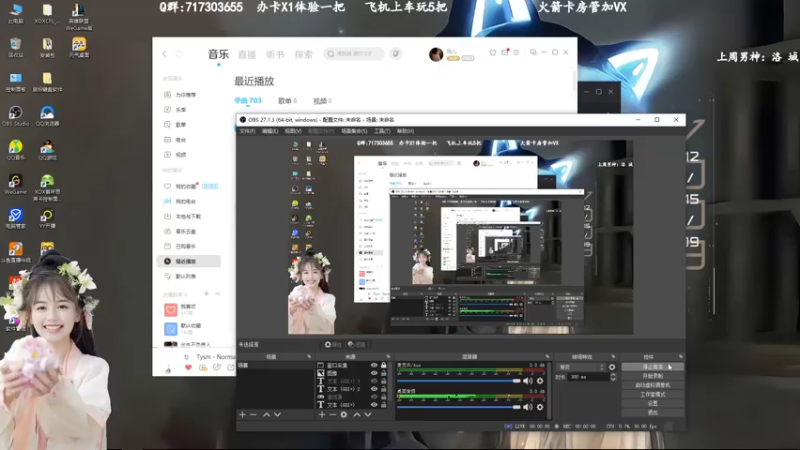The height and width of the screenshot is (450, 800).
Task: Open QQ Music main menu icon
Action: [x=516, y=52]
